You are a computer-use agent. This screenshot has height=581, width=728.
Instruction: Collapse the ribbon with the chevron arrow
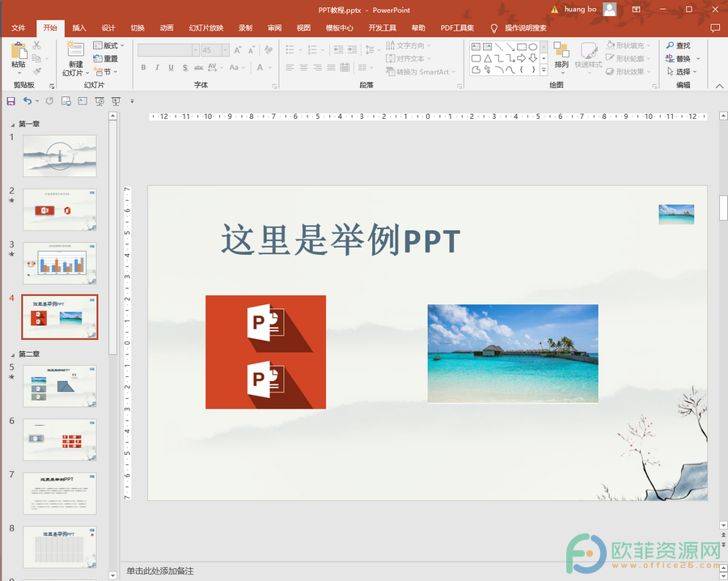[719, 86]
